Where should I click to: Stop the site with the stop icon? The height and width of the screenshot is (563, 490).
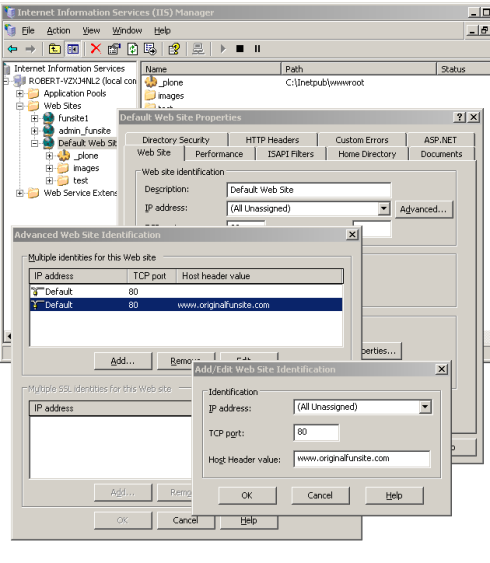click(x=240, y=48)
